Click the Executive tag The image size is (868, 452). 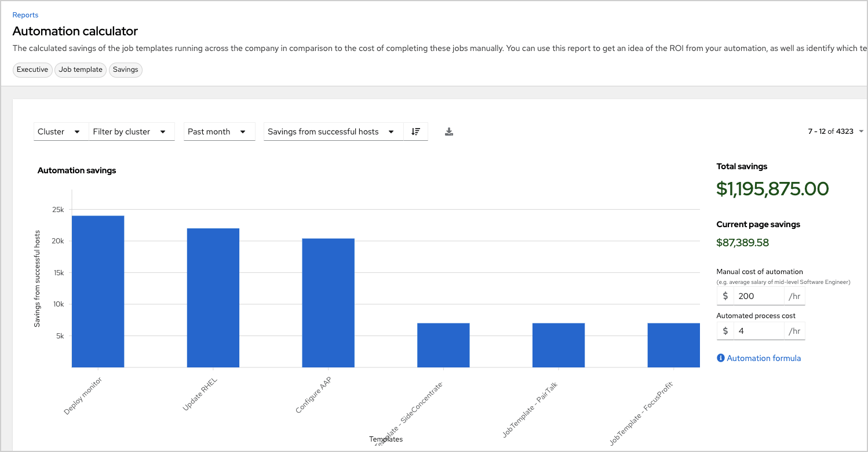[32, 70]
